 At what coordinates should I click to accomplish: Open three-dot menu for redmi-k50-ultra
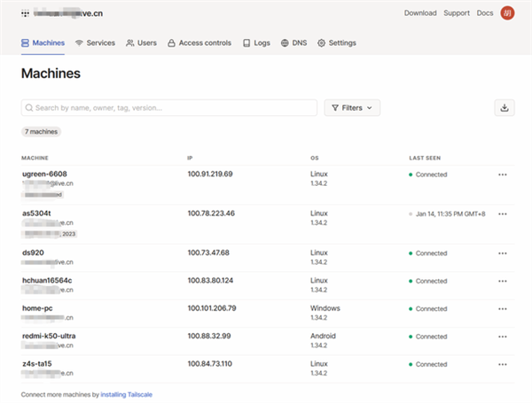click(503, 337)
